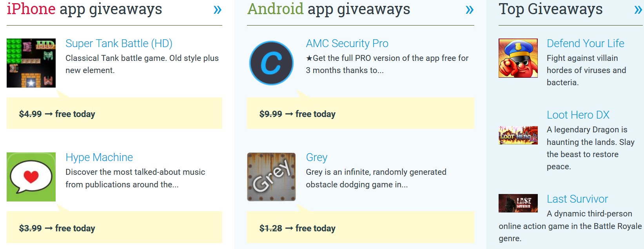The height and width of the screenshot is (249, 644).
Task: Go to the Last Survivor link
Action: click(x=577, y=199)
